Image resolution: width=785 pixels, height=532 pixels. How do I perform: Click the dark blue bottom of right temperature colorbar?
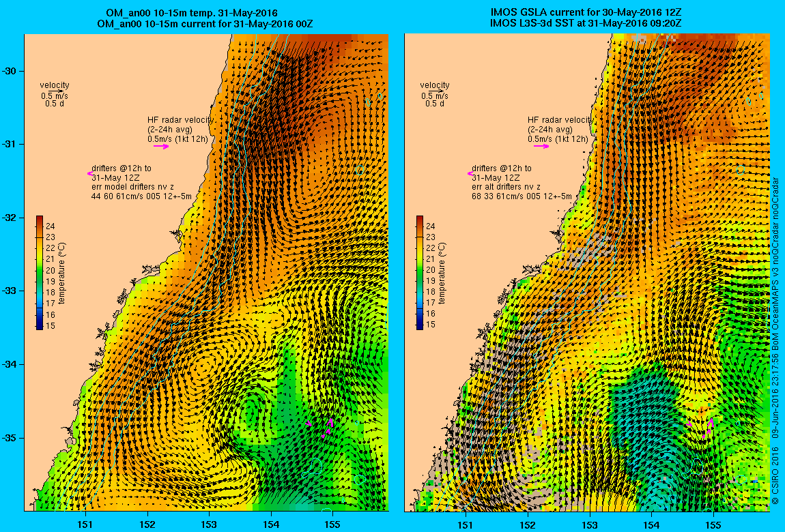pos(420,325)
